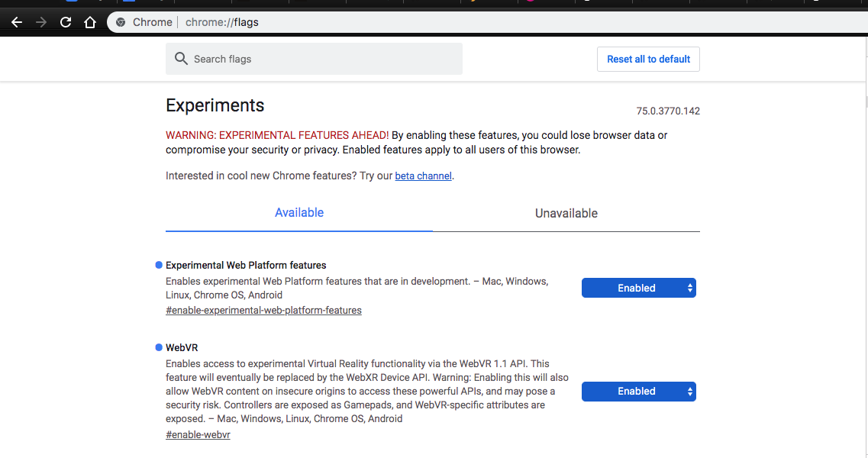Viewport: 868px width, 458px height.
Task: Click blue dot beside Experimental Web Platform features
Action: pos(159,265)
